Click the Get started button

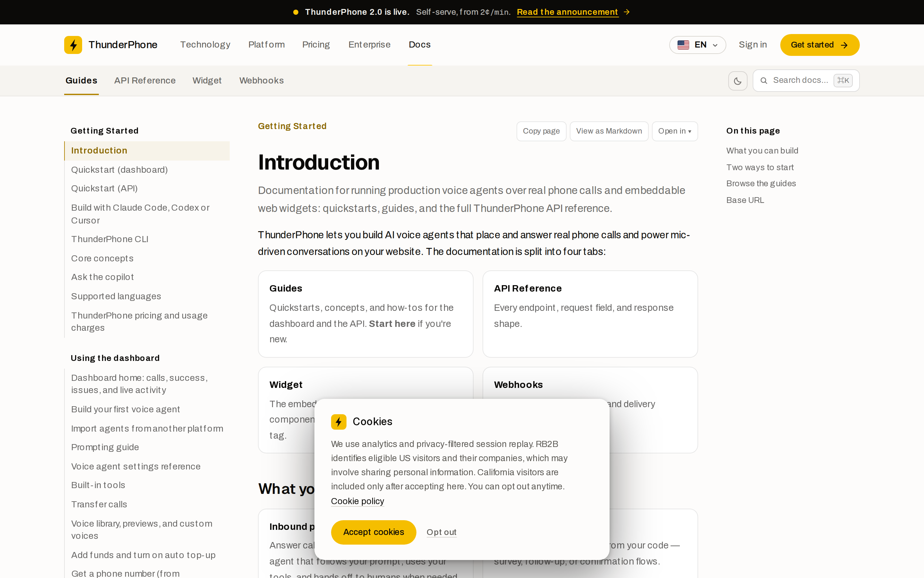pyautogui.click(x=819, y=45)
